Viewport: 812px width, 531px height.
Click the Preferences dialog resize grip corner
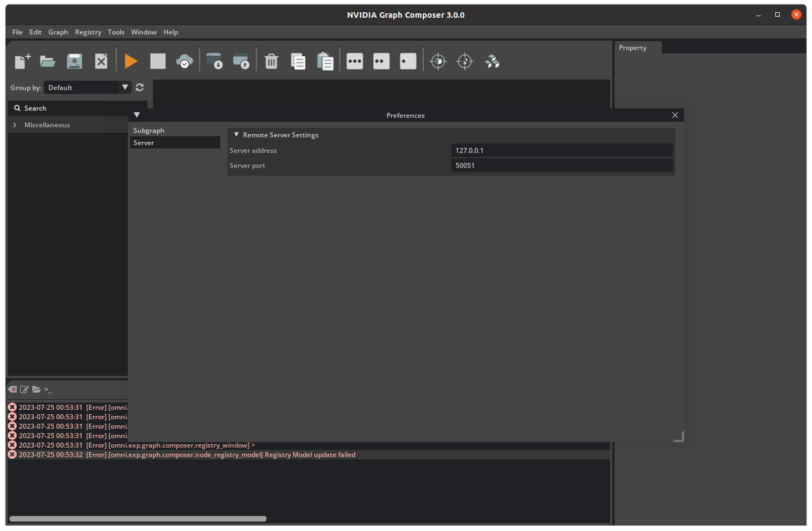coord(679,437)
